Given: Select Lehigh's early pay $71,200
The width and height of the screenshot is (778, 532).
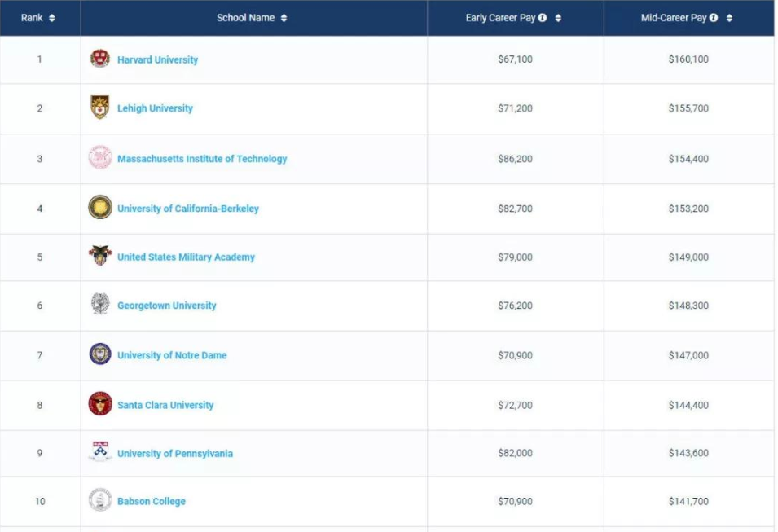Looking at the screenshot, I should click(x=515, y=108).
